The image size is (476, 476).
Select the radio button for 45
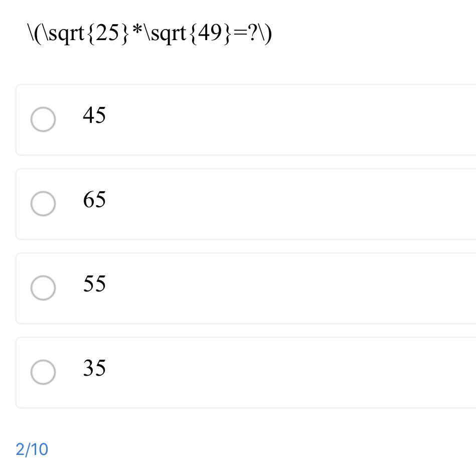tap(43, 119)
